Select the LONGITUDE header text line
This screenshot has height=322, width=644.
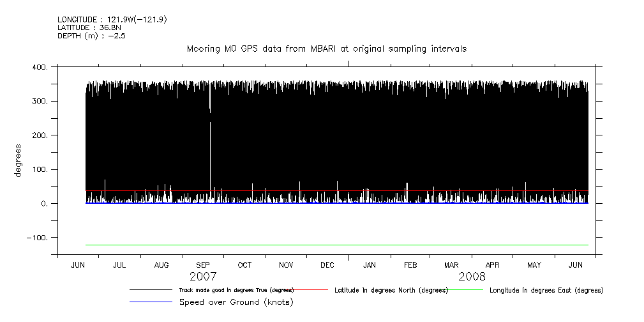[112, 20]
